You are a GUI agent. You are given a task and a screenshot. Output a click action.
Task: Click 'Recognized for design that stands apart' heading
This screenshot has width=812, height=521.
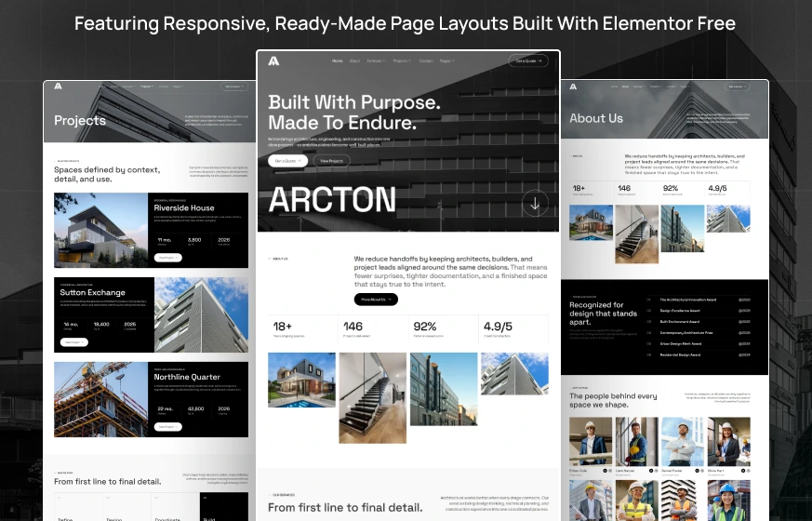(604, 314)
